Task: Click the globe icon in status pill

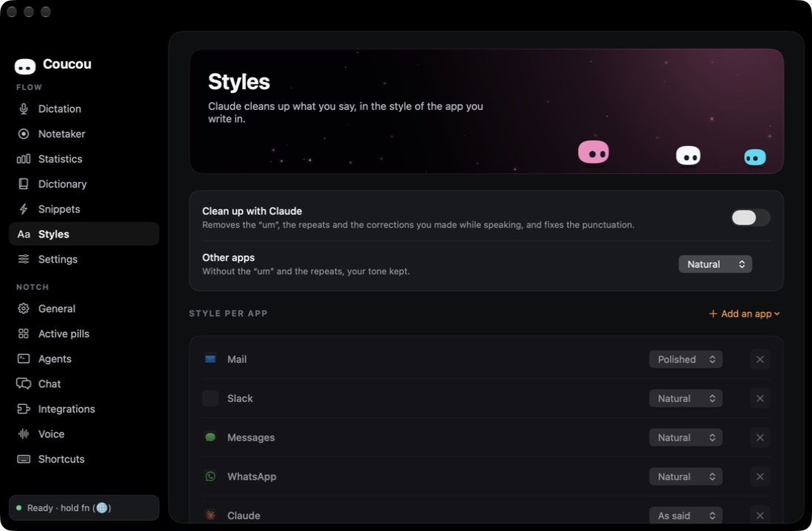Action: (x=102, y=508)
